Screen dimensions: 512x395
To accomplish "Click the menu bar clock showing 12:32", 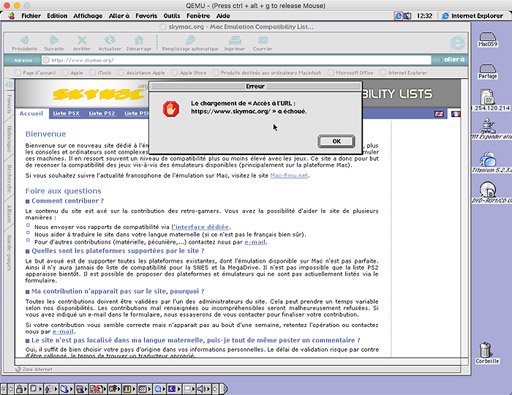I will [x=424, y=16].
